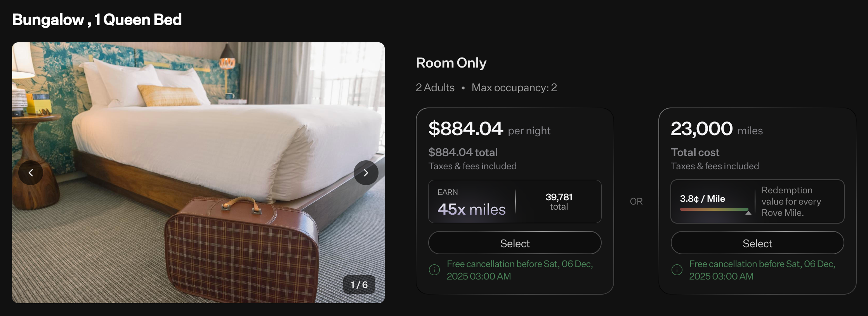Select the $884.04 per night cash rate
868x316 pixels.
(515, 243)
